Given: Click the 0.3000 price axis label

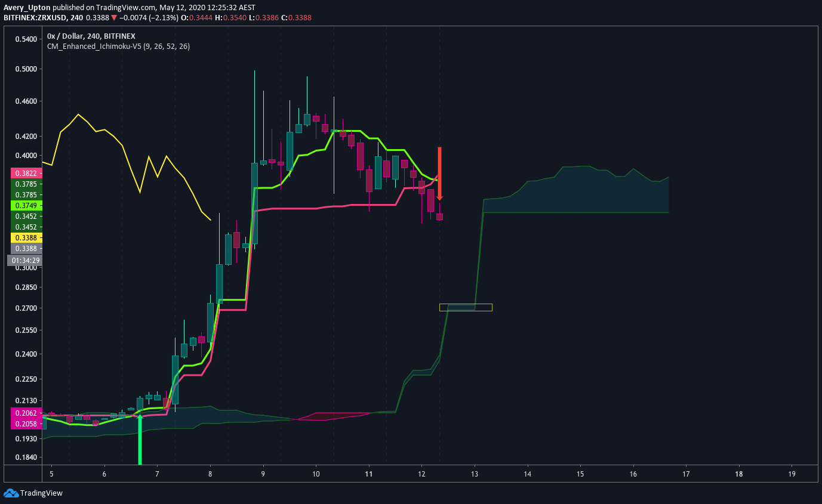Looking at the screenshot, I should pos(26,268).
